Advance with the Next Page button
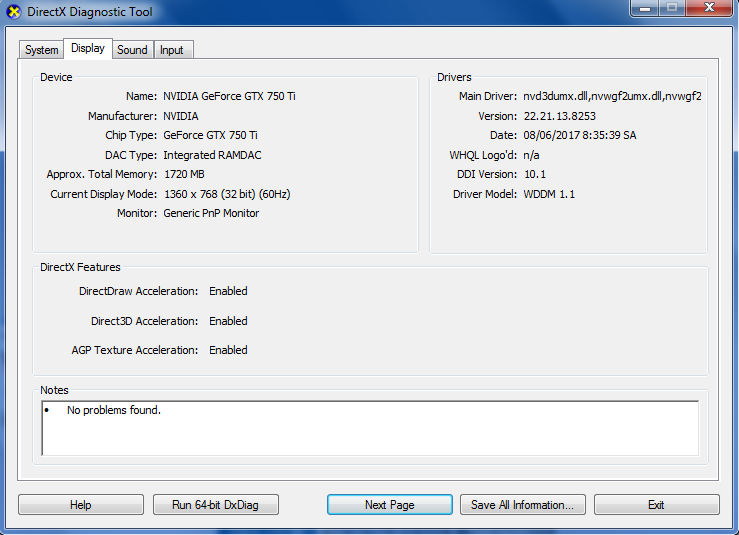The image size is (739, 535). point(390,505)
